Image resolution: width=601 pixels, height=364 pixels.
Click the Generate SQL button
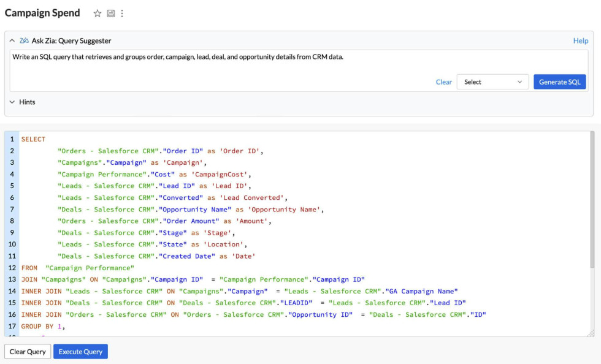559,82
